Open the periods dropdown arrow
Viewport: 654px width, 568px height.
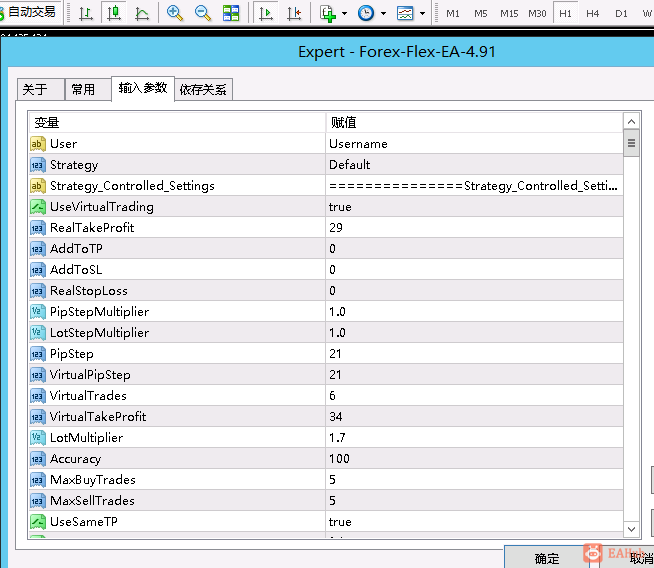(383, 13)
